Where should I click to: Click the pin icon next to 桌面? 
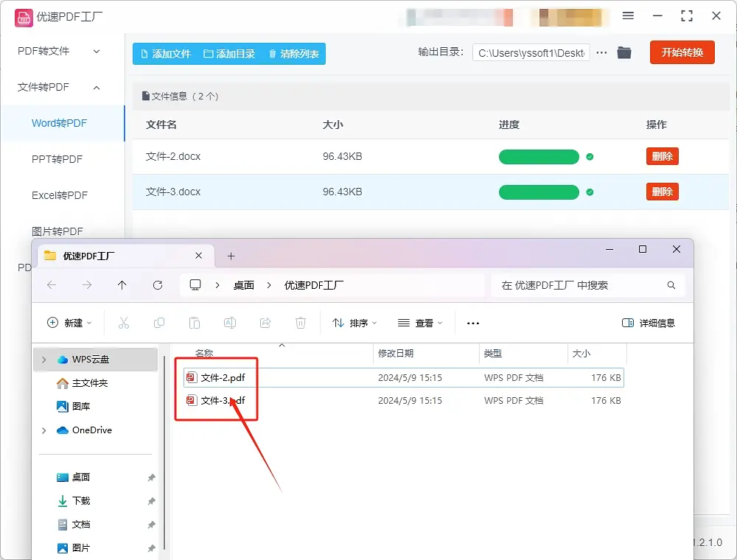coord(151,477)
